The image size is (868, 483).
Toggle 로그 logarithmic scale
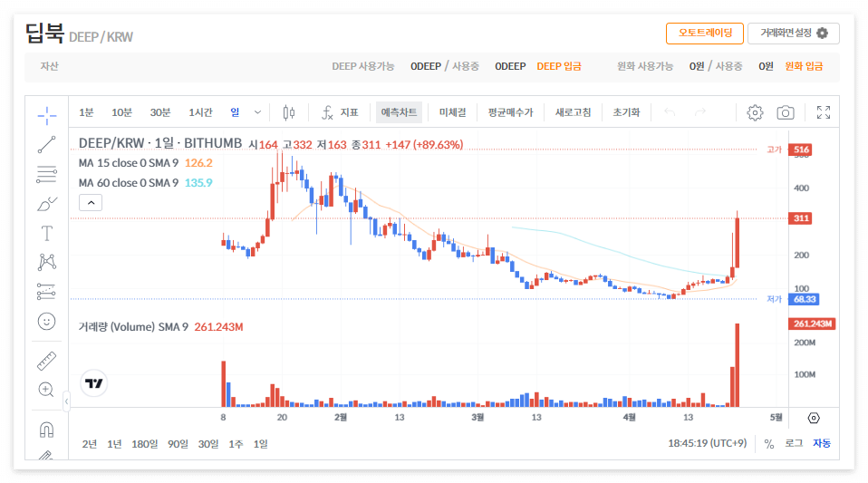click(794, 444)
